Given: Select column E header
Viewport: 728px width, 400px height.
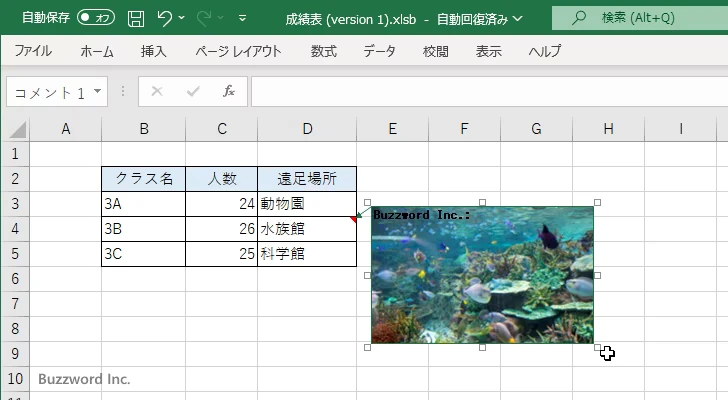Looking at the screenshot, I should [x=393, y=129].
